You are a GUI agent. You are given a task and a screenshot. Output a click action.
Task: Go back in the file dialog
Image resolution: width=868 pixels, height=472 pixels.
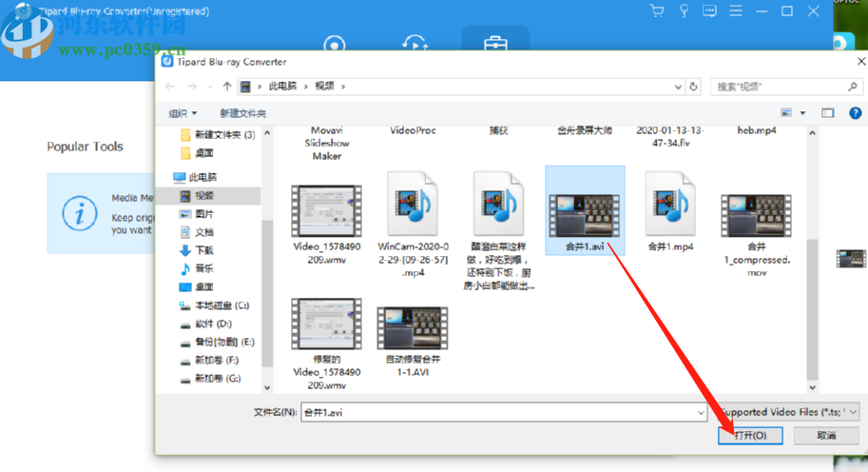[x=170, y=87]
